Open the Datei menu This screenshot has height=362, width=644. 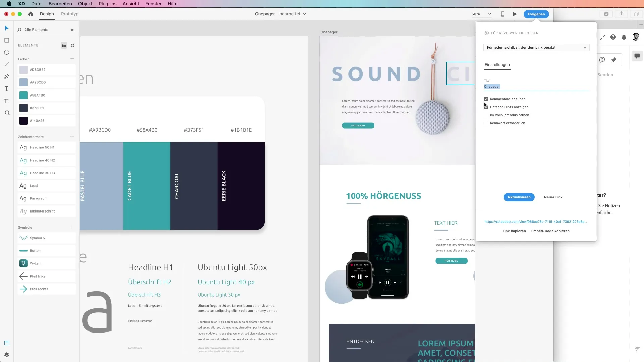(37, 4)
